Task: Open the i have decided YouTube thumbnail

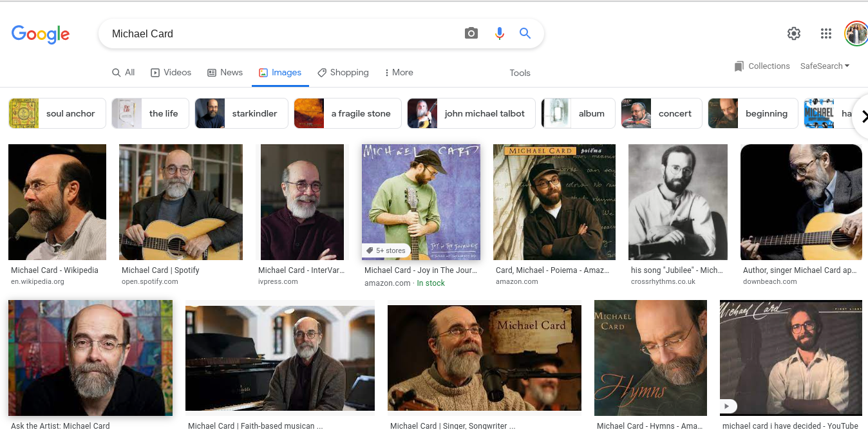Action: pyautogui.click(x=791, y=358)
